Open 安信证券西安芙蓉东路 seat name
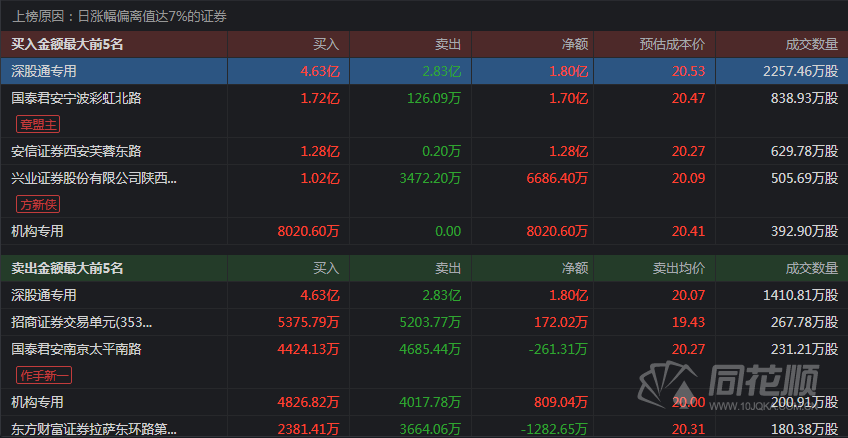The image size is (848, 438). pos(76,151)
